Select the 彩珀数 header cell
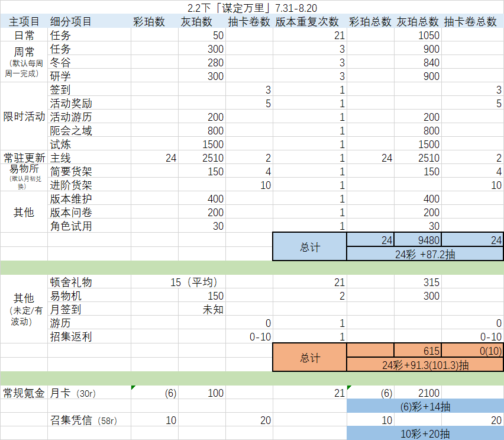The height and width of the screenshot is (440, 504). tap(154, 21)
